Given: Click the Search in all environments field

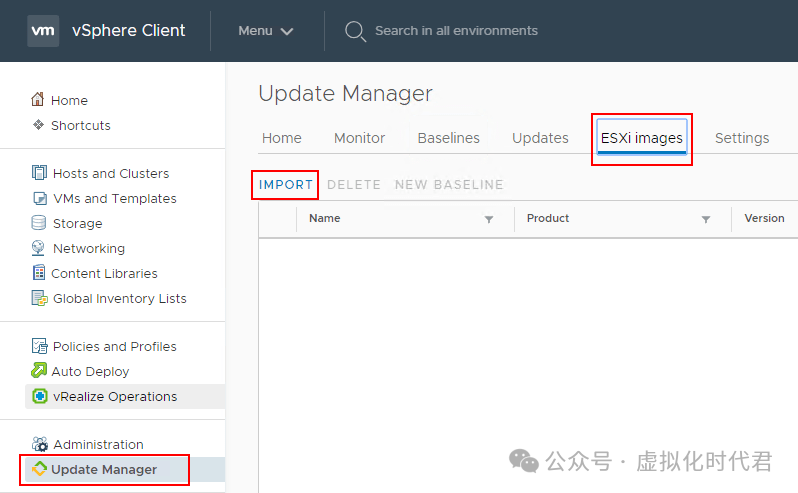Looking at the screenshot, I should 456,31.
